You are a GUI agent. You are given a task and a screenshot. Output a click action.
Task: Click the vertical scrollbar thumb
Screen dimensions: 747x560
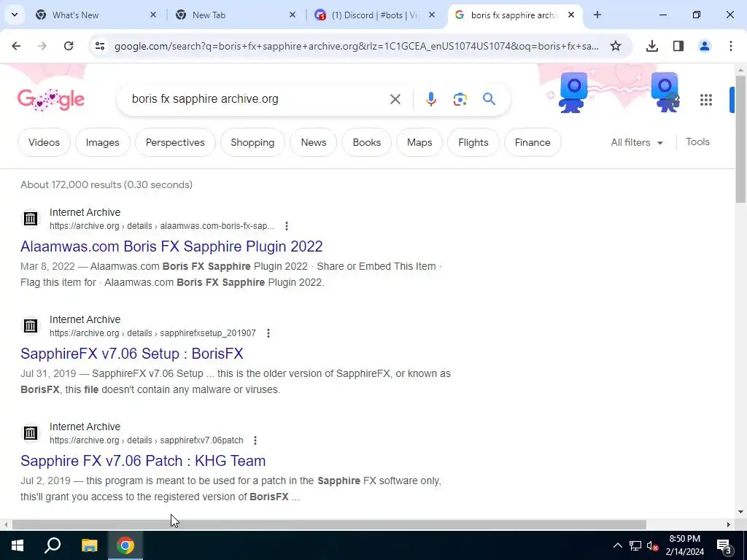740,138
